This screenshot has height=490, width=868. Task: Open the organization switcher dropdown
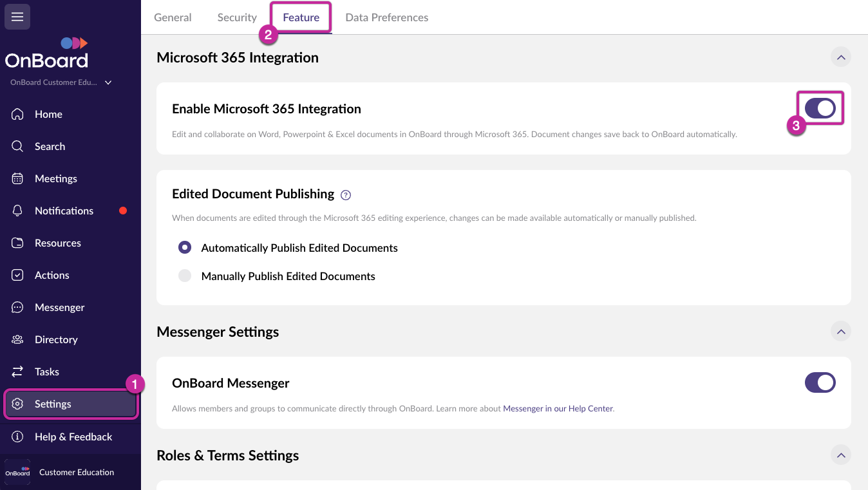coord(108,82)
